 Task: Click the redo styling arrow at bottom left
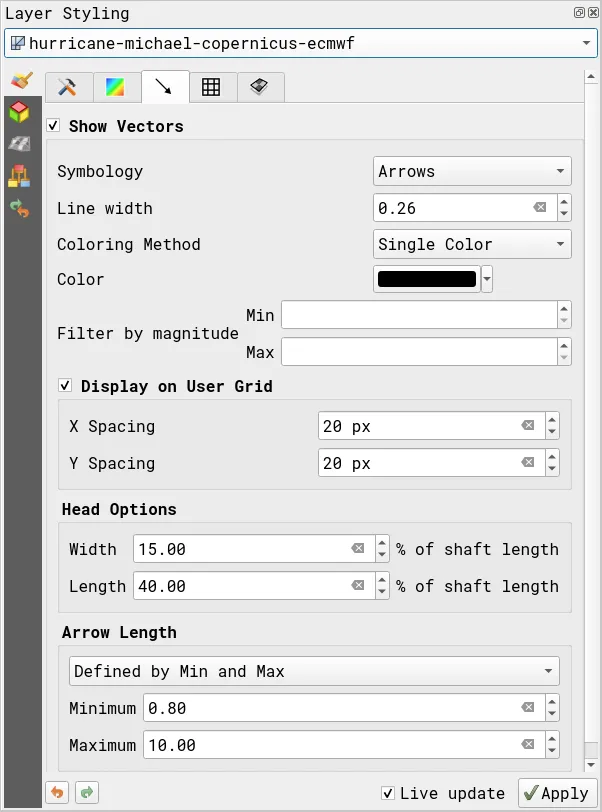[85, 793]
